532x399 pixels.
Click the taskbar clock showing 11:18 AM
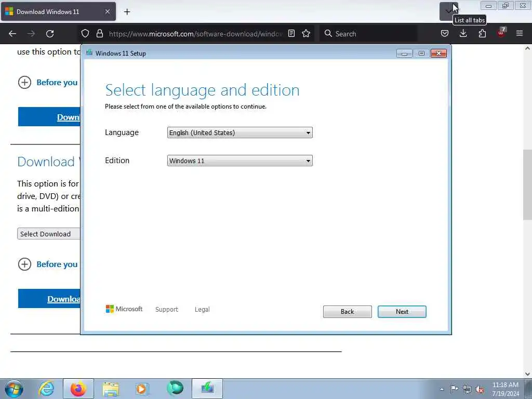coord(505,389)
